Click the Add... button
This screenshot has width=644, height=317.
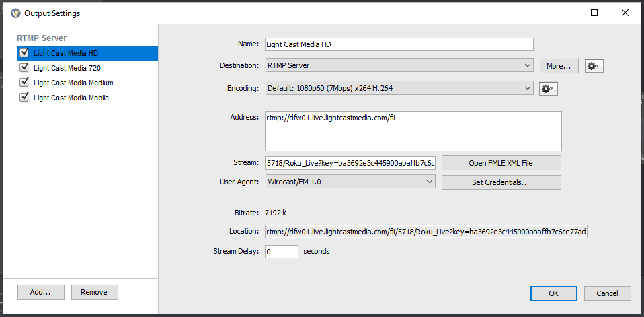40,292
